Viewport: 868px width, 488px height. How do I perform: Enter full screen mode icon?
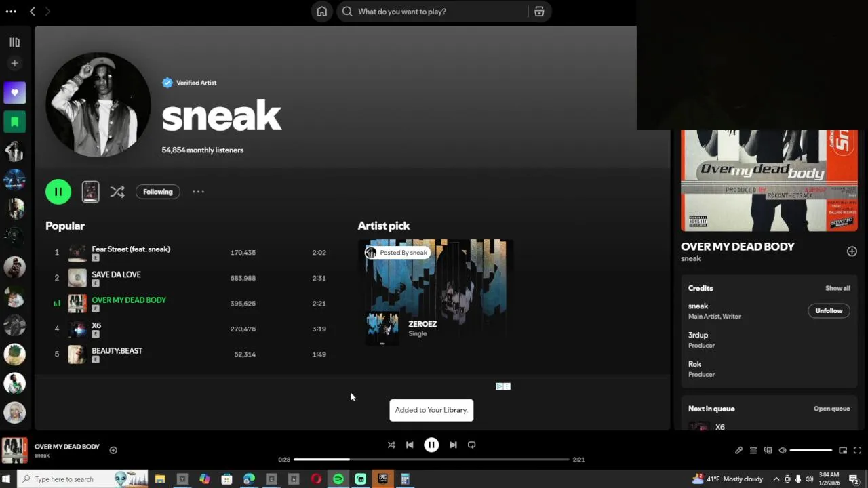click(857, 450)
